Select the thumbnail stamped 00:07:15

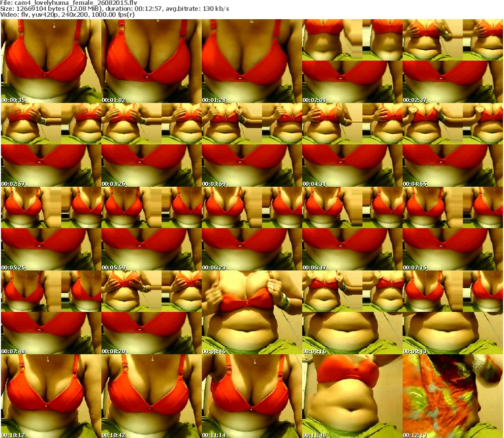[x=453, y=229]
